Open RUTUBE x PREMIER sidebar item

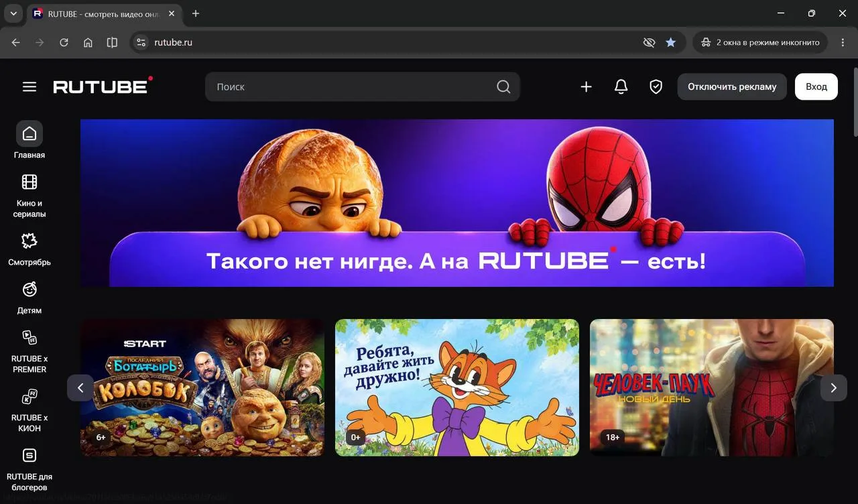(x=29, y=351)
